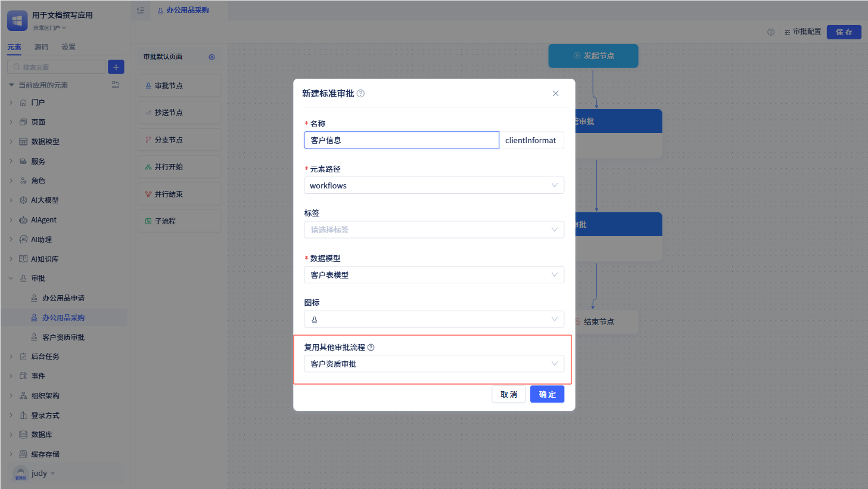Expand the 后台任务 tree node
This screenshot has width=868, height=489.
(11, 357)
